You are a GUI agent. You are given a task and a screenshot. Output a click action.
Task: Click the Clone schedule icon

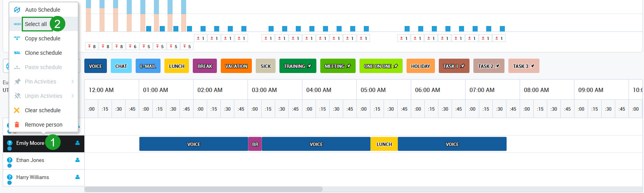17,53
